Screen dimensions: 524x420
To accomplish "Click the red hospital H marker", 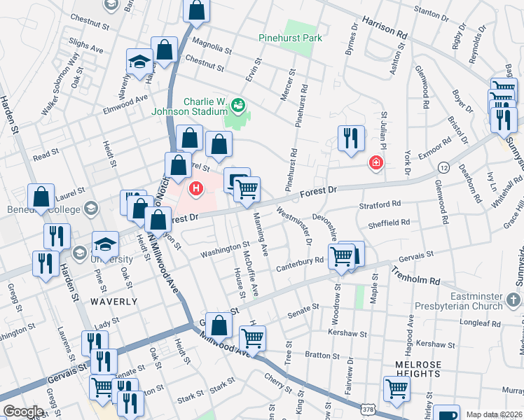I will [x=196, y=188].
